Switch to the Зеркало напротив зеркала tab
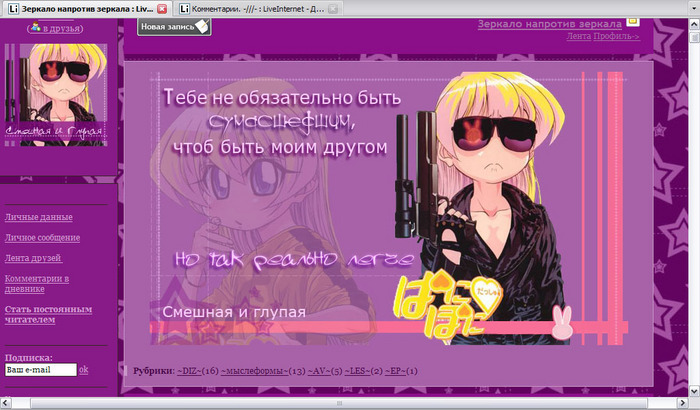Screen dimensions: 700x410 pos(88,8)
